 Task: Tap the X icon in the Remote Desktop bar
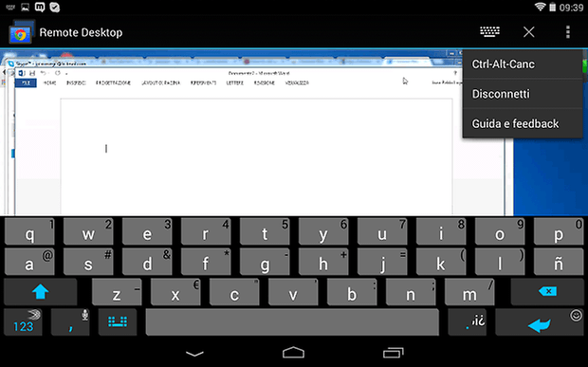click(529, 32)
